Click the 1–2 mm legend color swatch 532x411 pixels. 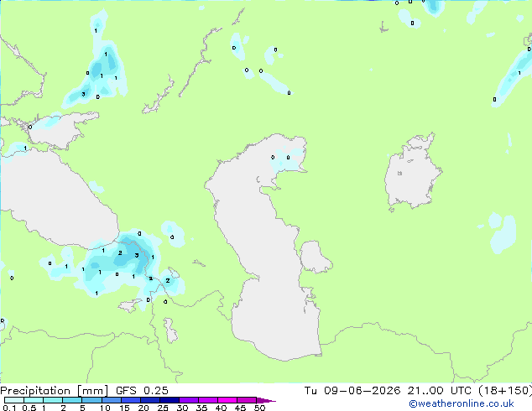[53, 400]
